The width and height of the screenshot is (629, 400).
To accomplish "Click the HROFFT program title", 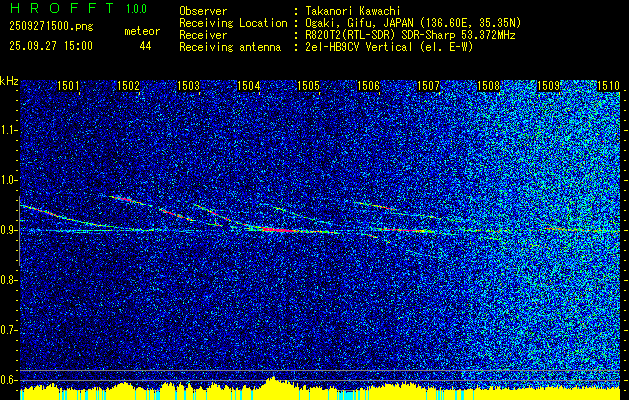I will tap(62, 8).
